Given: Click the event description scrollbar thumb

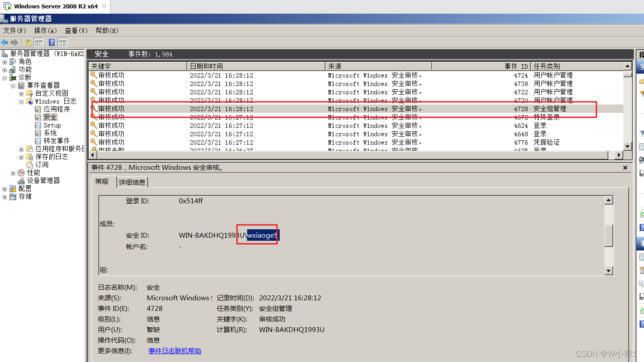Looking at the screenshot, I should (x=609, y=236).
